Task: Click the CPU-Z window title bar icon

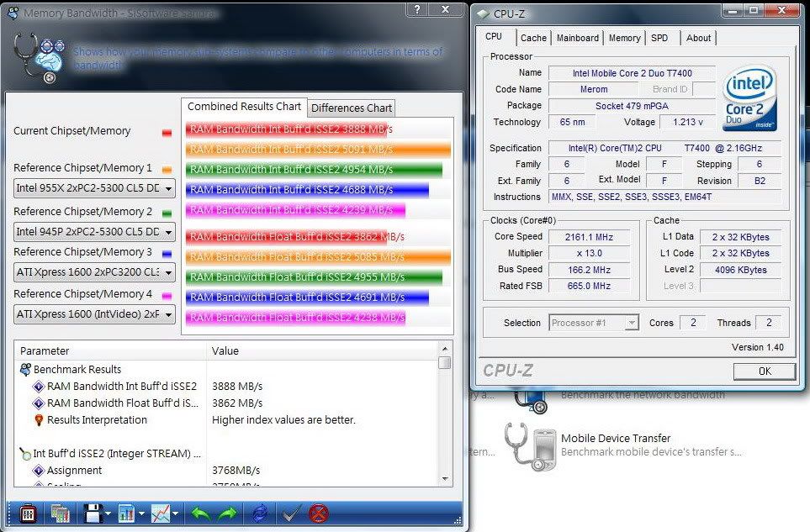Action: 483,13
